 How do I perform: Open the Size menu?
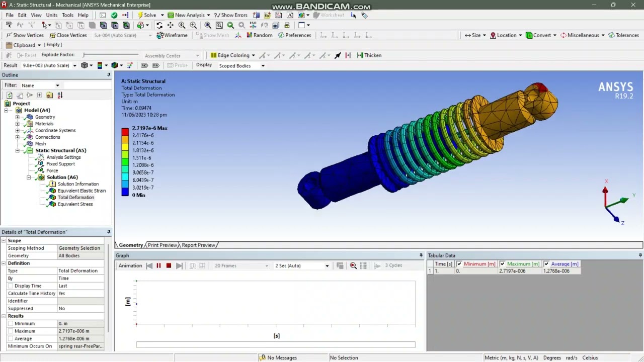475,35
